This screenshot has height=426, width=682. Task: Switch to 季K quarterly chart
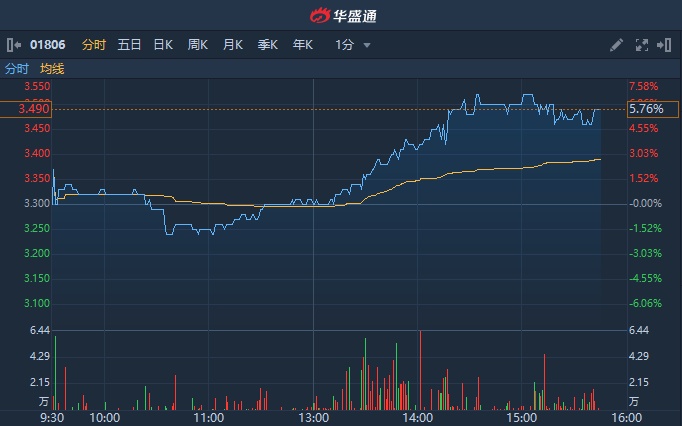click(268, 45)
